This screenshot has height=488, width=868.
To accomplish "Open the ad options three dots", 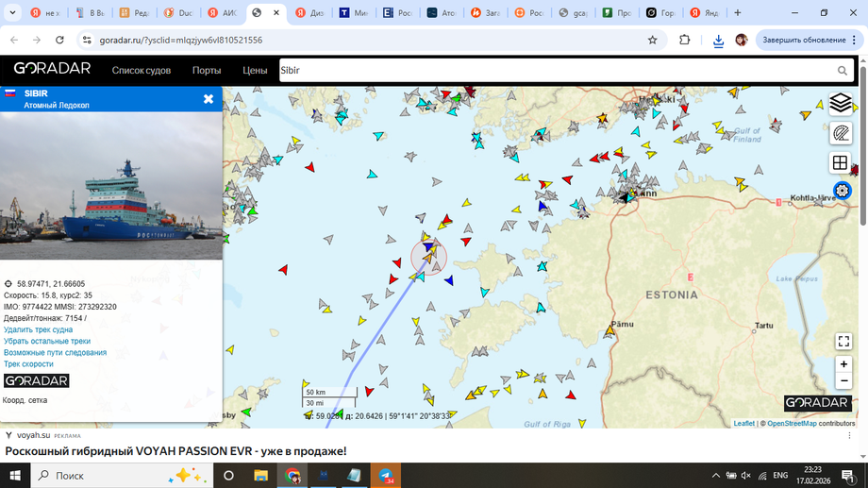I will click(x=849, y=436).
